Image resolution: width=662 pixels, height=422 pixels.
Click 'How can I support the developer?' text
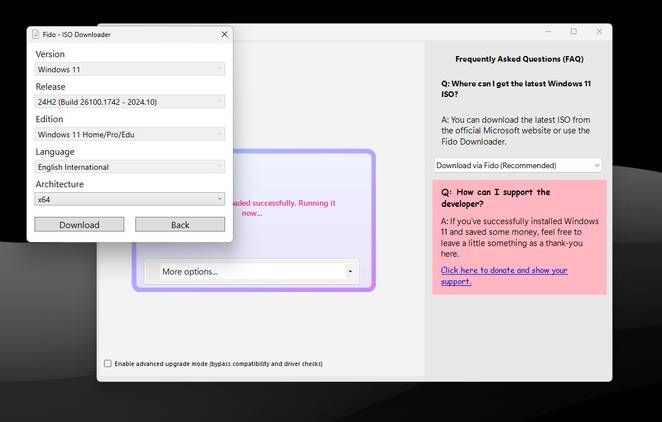tap(496, 198)
